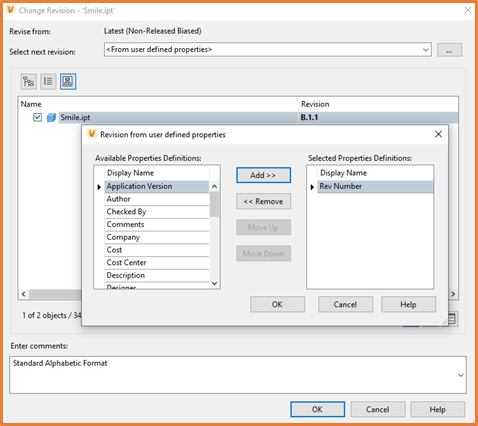
Task: Click scroll down arrow of available properties list
Action: tap(215, 283)
